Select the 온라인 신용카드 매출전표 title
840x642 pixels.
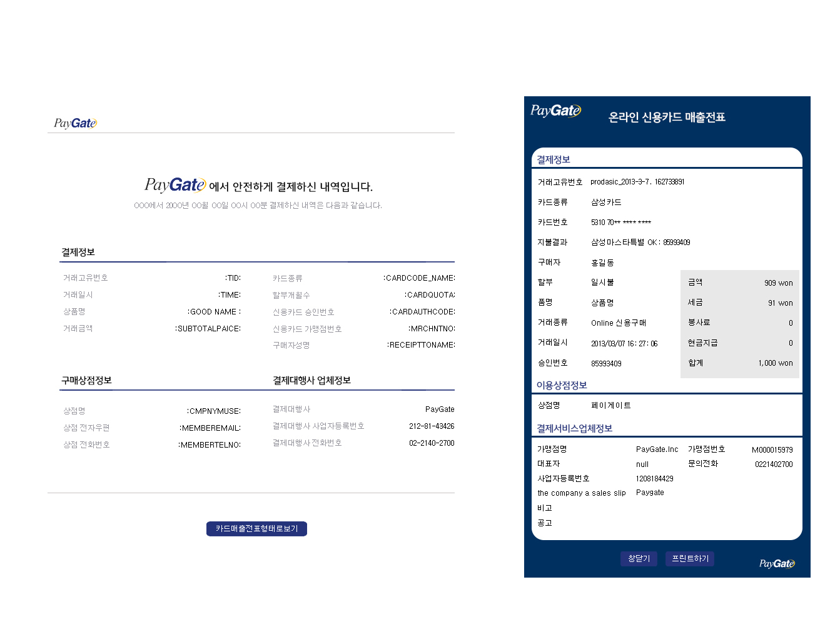[667, 118]
